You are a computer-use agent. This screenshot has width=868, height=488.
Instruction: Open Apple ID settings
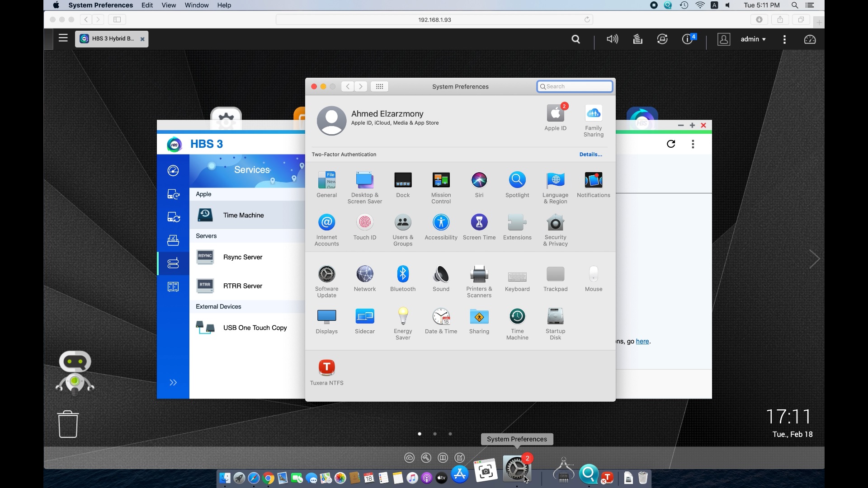[555, 117]
